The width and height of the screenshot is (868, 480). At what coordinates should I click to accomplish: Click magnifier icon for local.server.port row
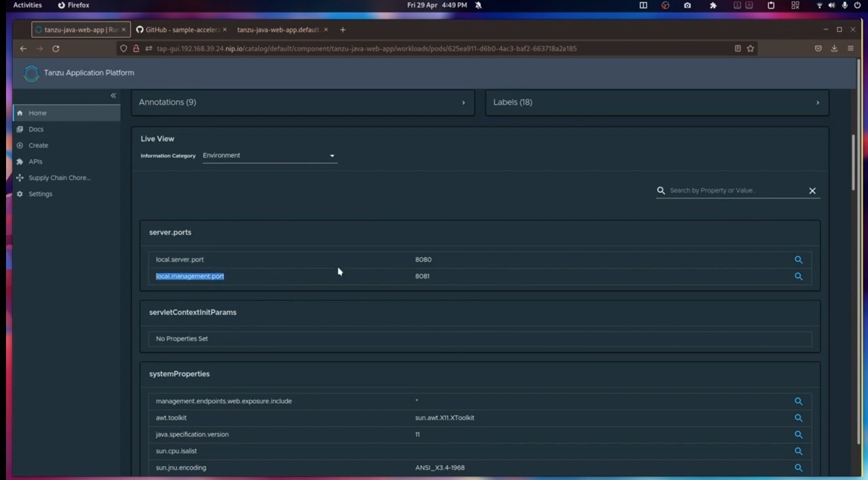pyautogui.click(x=799, y=260)
